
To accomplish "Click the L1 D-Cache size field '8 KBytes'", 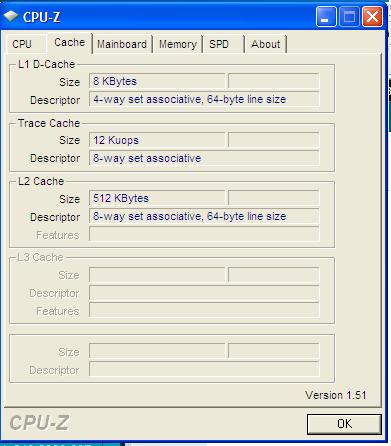I will [157, 81].
